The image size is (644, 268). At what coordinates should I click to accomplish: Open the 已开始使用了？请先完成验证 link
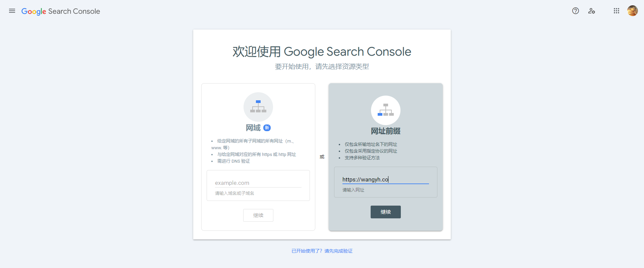[322, 251]
